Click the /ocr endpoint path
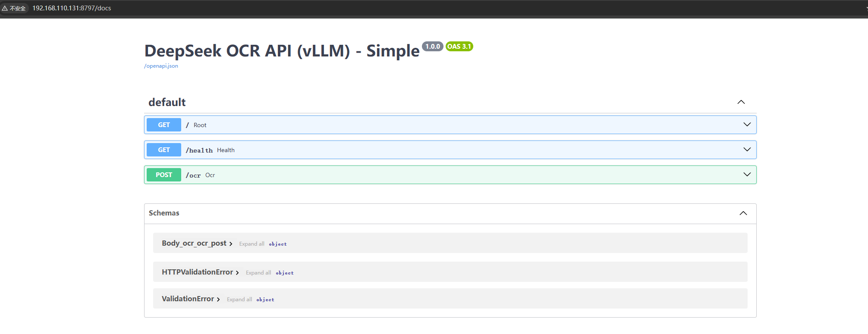Screen dimensions: 868x334 pyautogui.click(x=193, y=175)
